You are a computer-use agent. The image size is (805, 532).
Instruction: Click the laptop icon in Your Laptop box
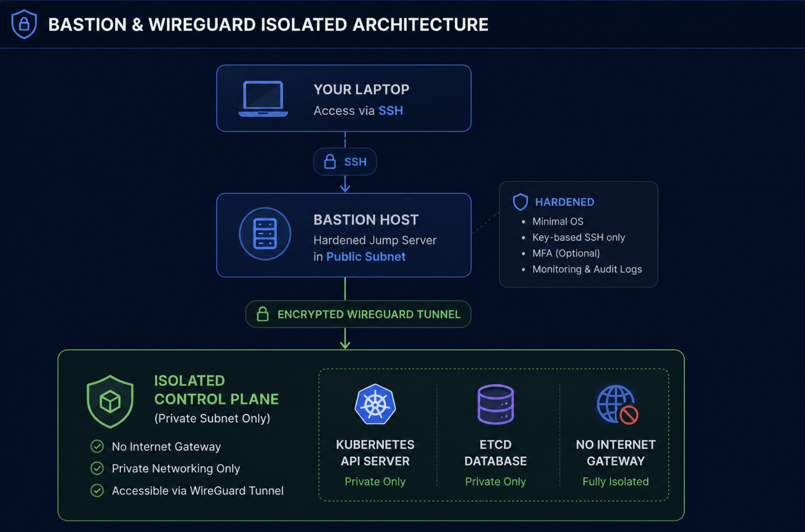pos(263,99)
